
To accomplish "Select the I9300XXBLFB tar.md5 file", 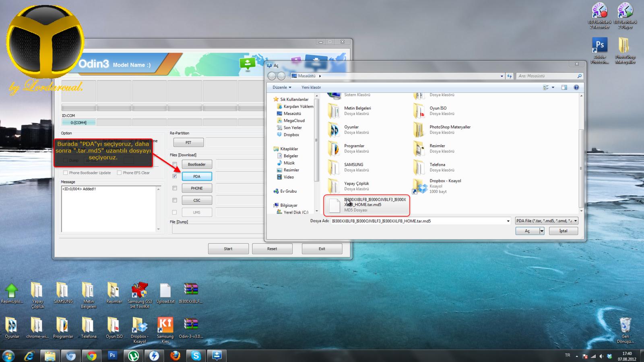I will pos(367,205).
